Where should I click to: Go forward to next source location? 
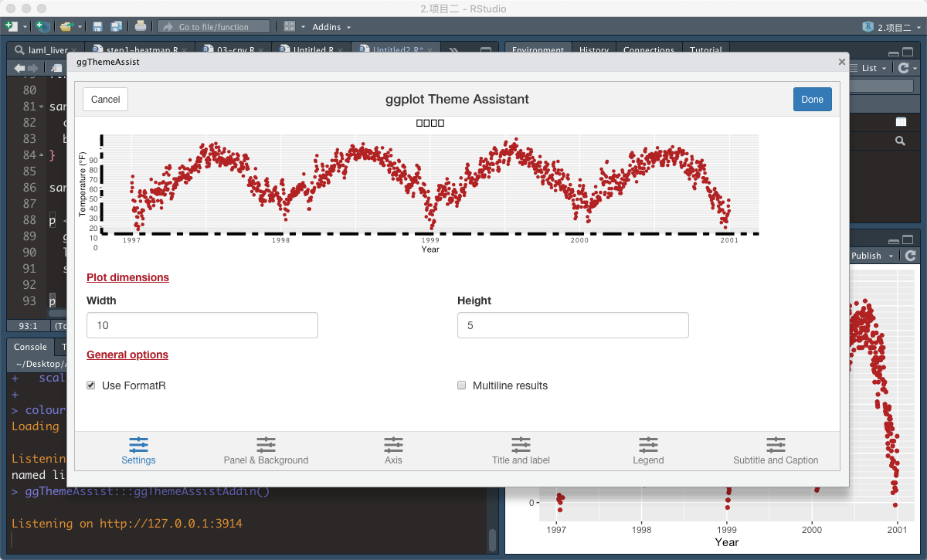coord(32,68)
